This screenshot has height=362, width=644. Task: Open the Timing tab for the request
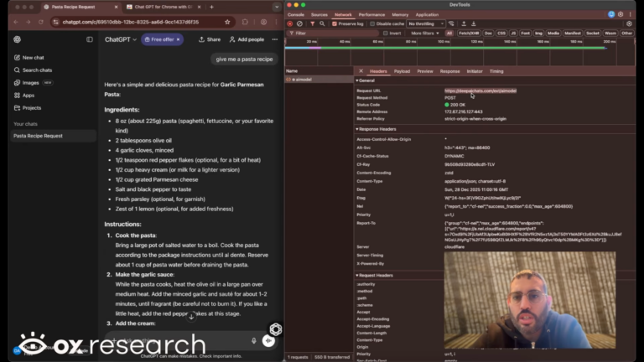(496, 71)
